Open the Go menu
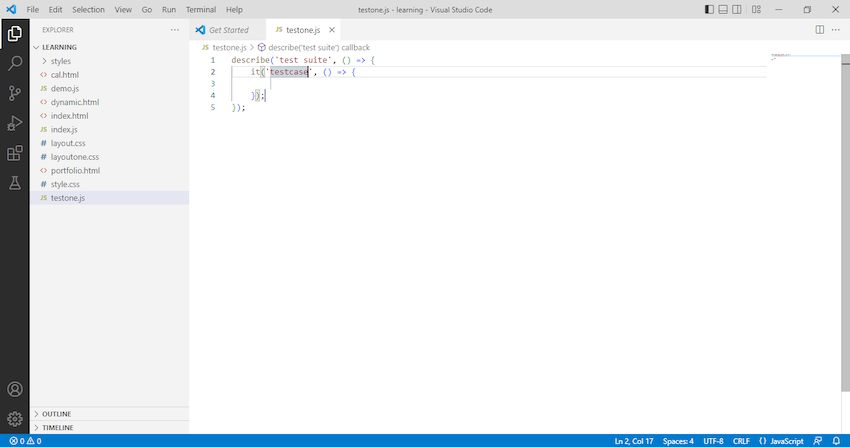Screen dimensions: 850x447 pos(147,10)
